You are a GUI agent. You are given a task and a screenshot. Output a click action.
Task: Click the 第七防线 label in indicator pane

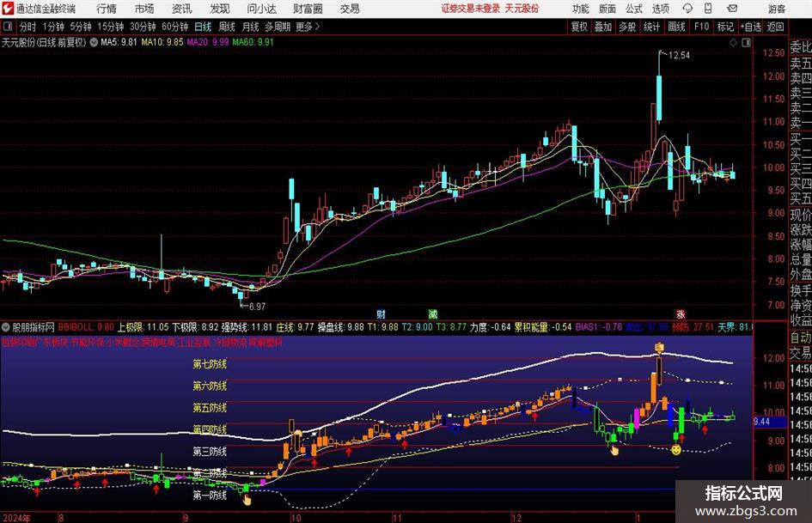click(x=210, y=364)
